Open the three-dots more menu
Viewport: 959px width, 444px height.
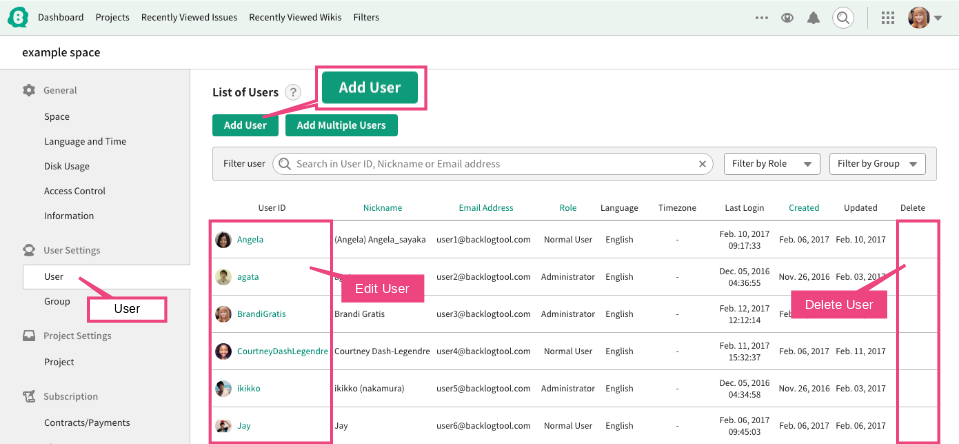tap(761, 18)
